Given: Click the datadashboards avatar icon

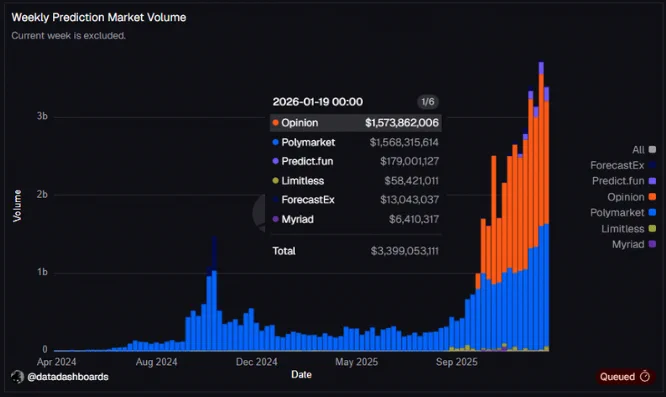Looking at the screenshot, I should [x=17, y=377].
